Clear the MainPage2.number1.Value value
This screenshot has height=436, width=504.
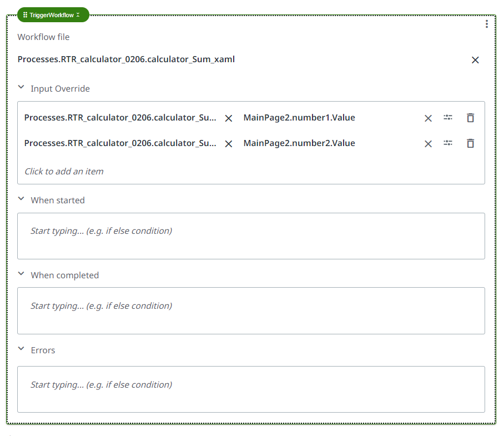pyautogui.click(x=428, y=118)
